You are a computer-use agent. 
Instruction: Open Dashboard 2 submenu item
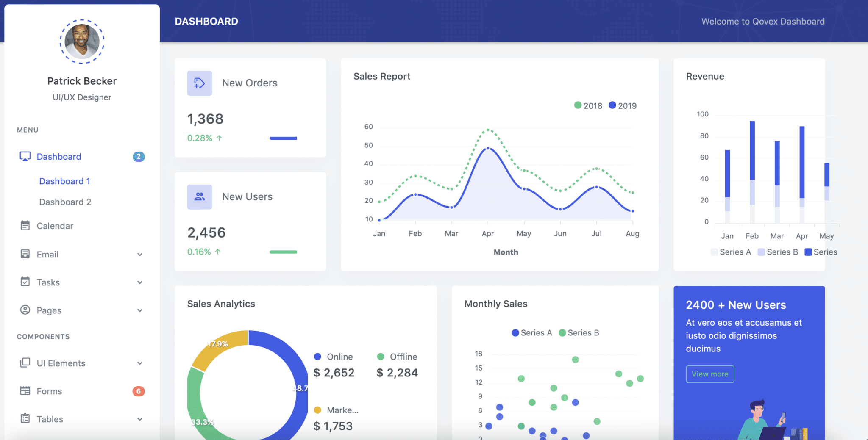click(65, 202)
